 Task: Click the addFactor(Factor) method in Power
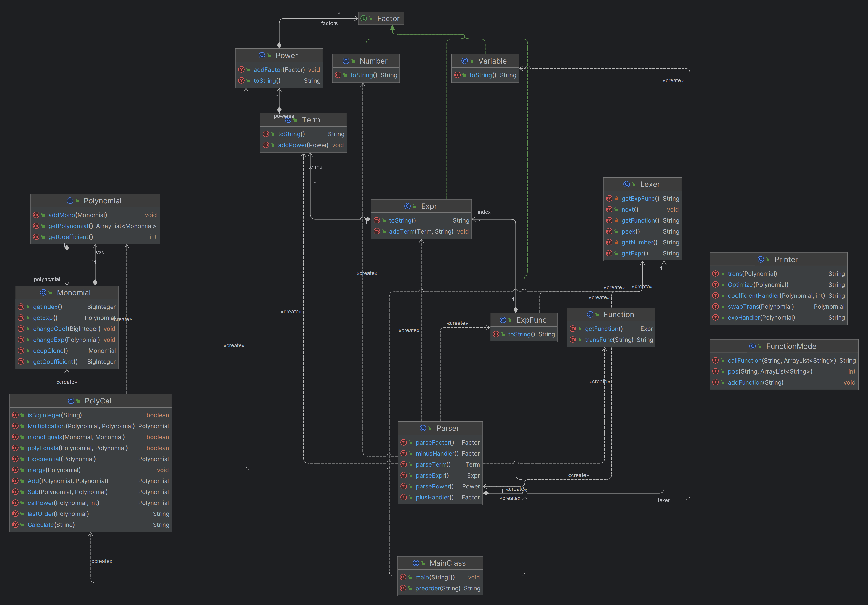(279, 69)
